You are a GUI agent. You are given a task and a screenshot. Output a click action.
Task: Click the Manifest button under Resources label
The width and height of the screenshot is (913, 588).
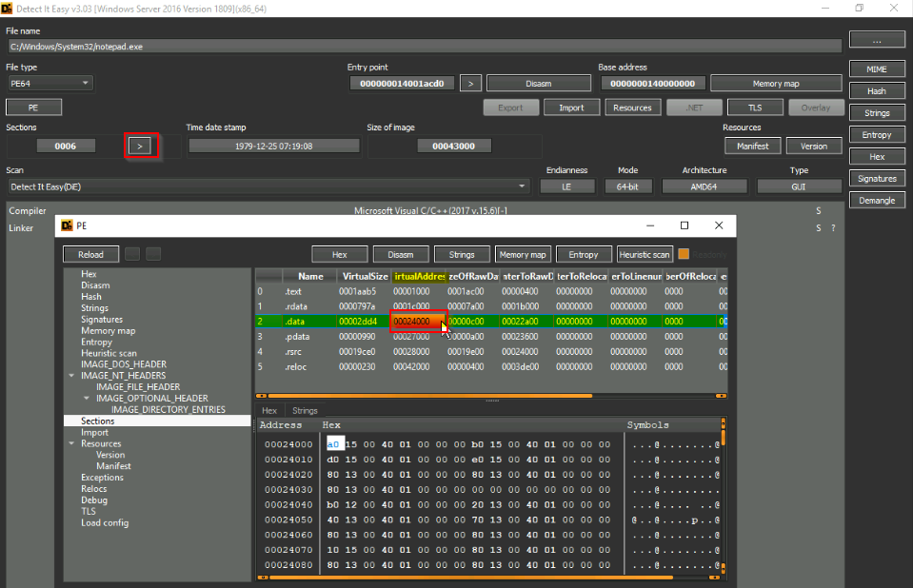pos(753,147)
